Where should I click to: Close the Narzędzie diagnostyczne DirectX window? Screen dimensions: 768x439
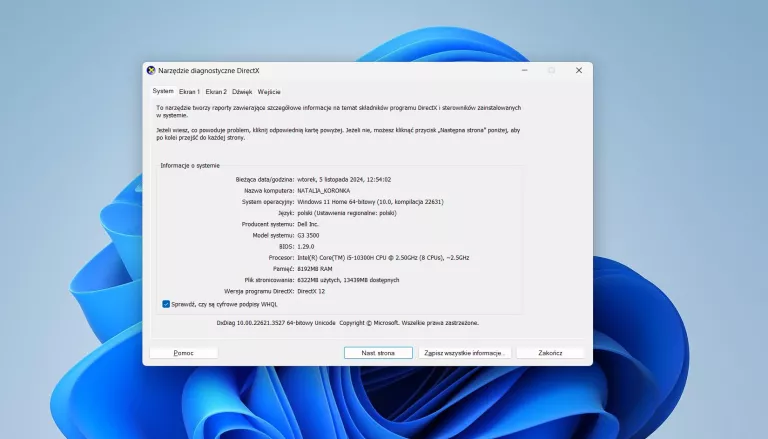tap(578, 70)
